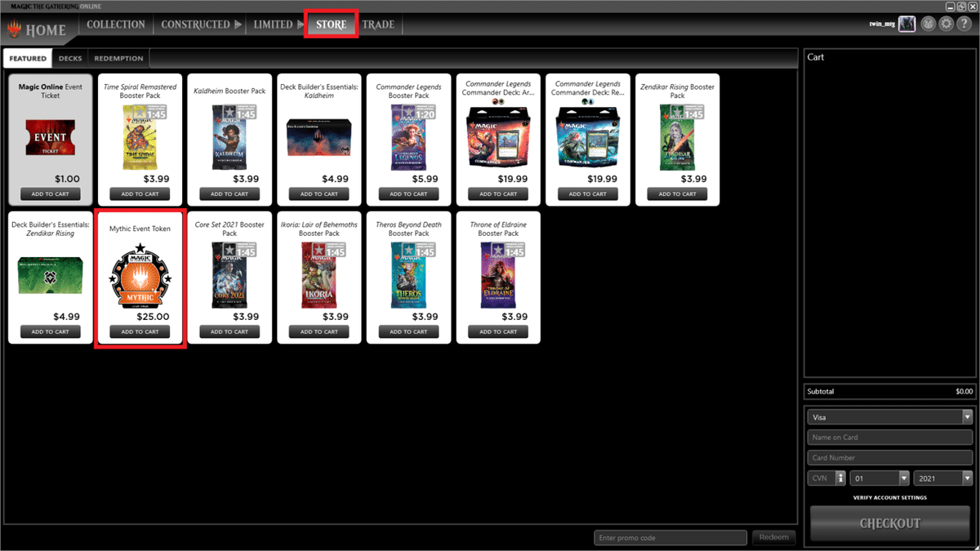The width and height of the screenshot is (980, 551).
Task: Open the Limited menu
Action: click(x=278, y=24)
